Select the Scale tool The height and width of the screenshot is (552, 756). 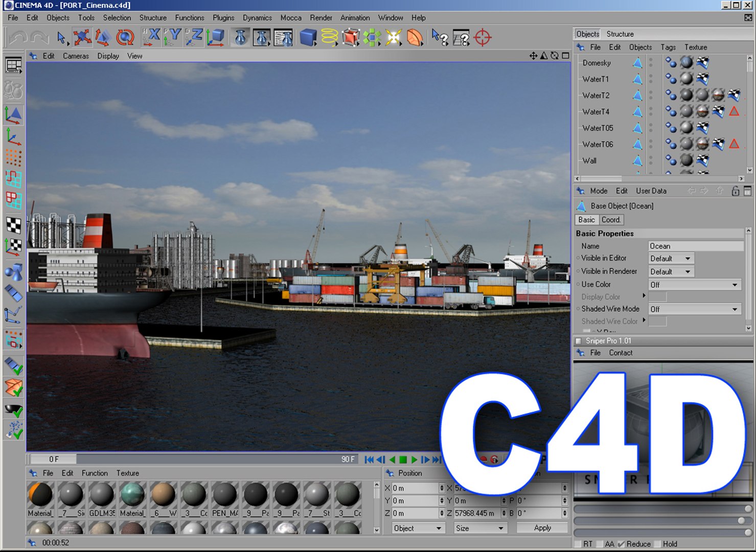pyautogui.click(x=103, y=37)
